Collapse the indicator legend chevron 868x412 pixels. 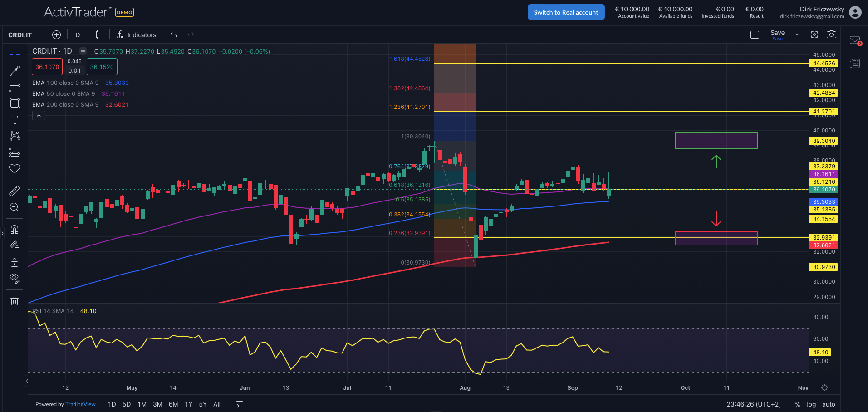(39, 116)
